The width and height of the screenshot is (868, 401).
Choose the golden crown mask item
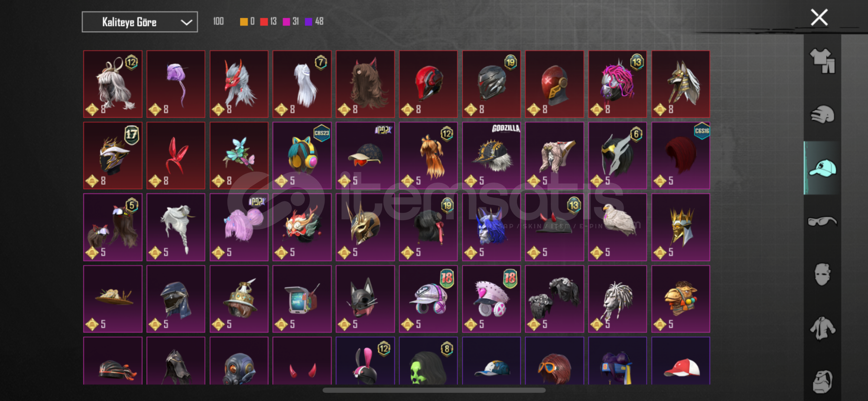pyautogui.click(x=681, y=227)
